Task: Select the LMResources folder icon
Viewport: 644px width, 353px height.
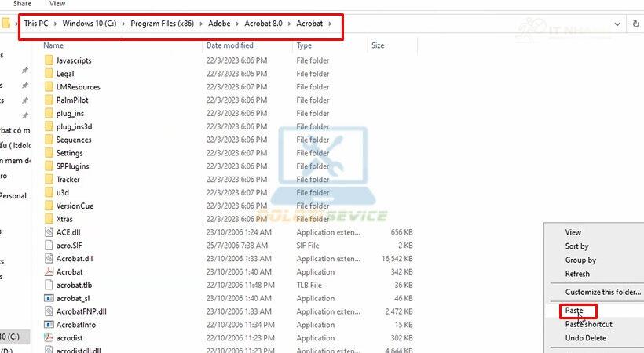Action: tap(49, 86)
